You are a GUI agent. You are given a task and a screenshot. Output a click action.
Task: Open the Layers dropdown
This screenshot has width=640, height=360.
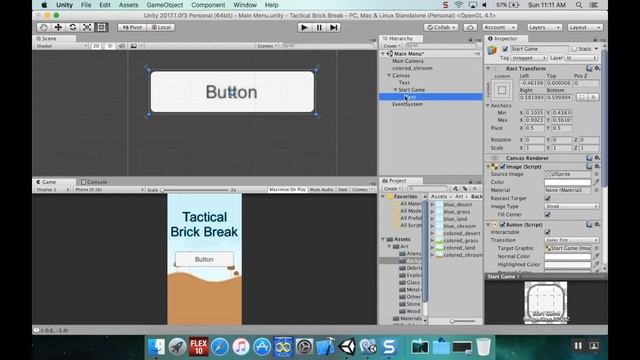point(544,27)
